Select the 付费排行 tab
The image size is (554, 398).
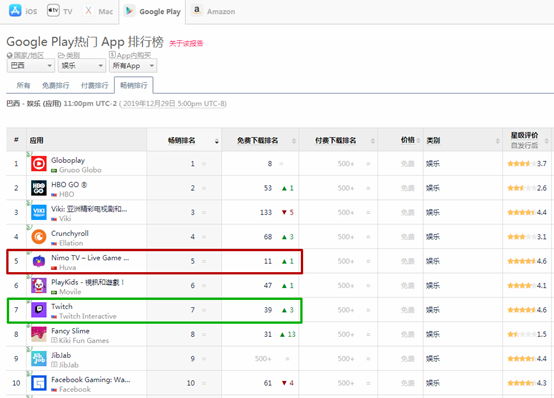point(94,85)
